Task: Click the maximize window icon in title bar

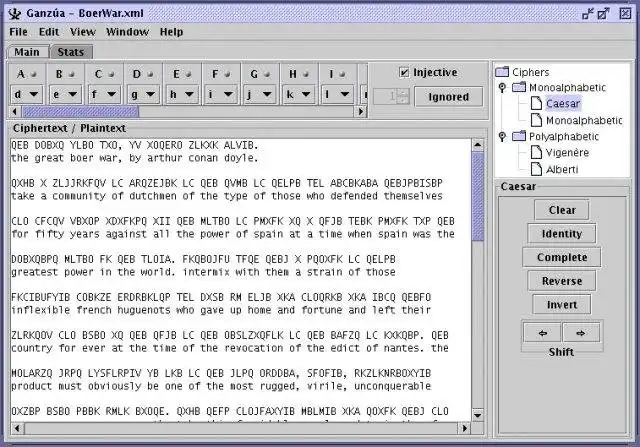Action: (603, 13)
